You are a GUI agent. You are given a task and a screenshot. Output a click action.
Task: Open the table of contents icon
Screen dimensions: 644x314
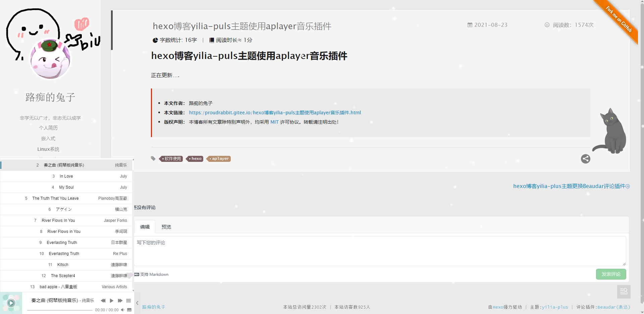click(x=624, y=292)
